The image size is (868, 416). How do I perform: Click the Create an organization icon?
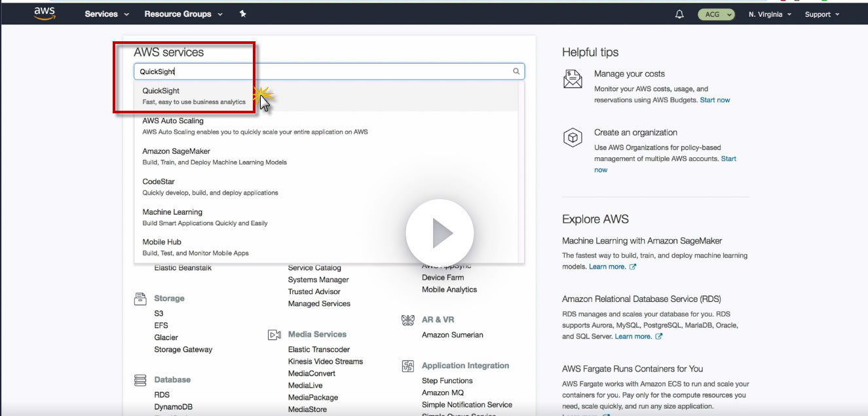pyautogui.click(x=573, y=138)
